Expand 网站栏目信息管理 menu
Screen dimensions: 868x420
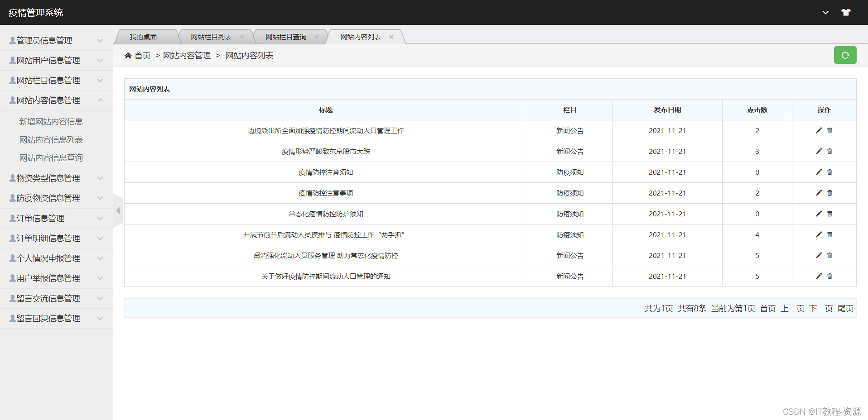[56, 80]
